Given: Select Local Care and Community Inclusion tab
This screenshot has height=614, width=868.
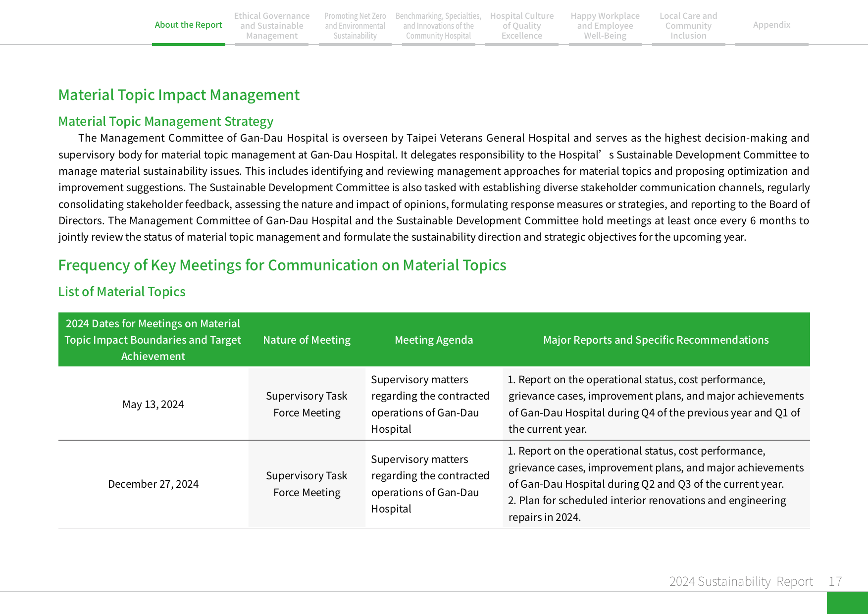Looking at the screenshot, I should (x=688, y=26).
